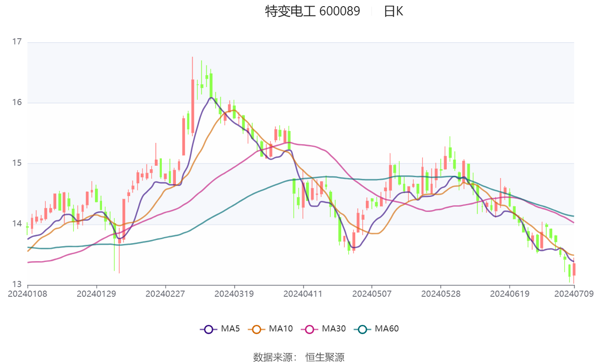Toggle the MA5 legend series

click(220, 328)
